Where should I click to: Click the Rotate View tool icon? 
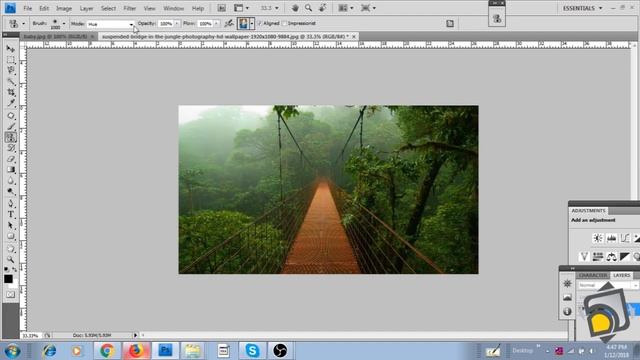point(322,8)
